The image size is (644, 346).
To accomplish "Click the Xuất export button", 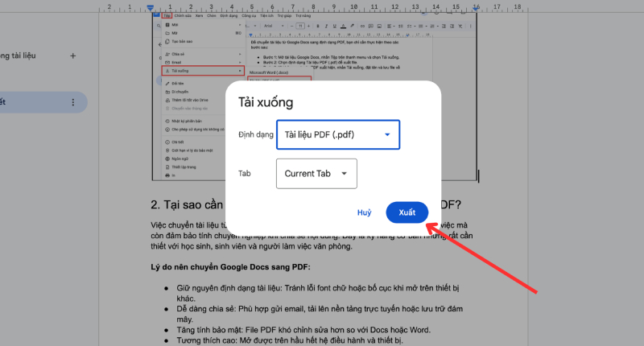I will [407, 212].
